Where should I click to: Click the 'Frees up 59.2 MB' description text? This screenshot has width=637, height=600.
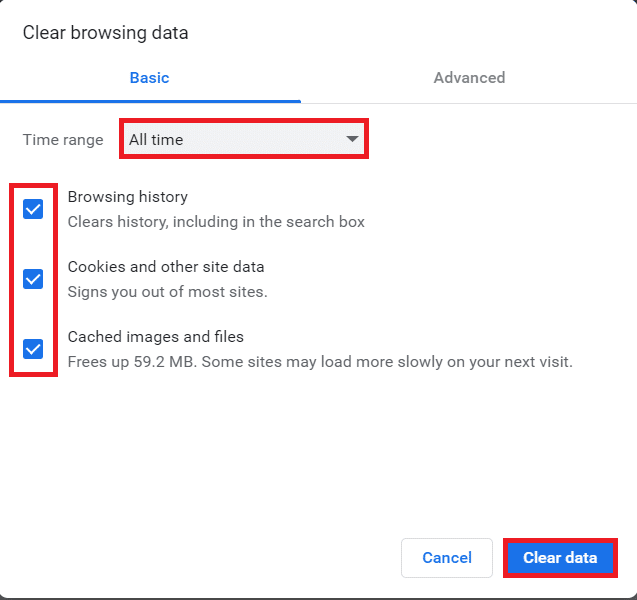tap(320, 362)
